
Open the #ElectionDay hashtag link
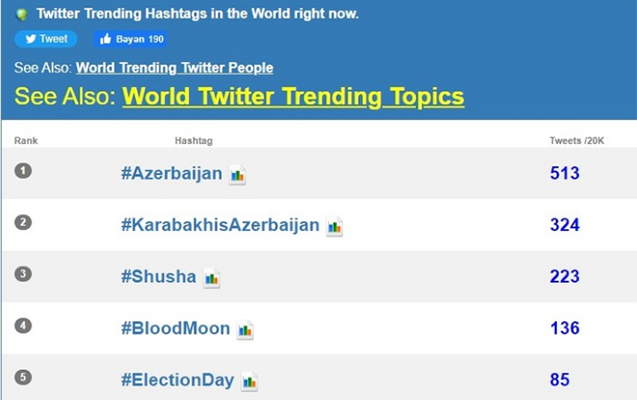(x=178, y=380)
